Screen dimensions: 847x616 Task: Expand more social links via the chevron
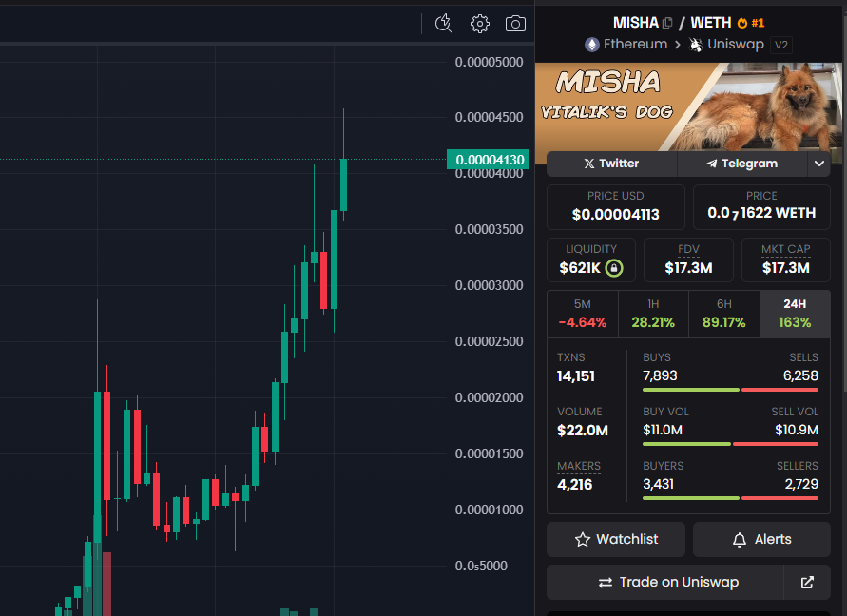click(x=818, y=164)
